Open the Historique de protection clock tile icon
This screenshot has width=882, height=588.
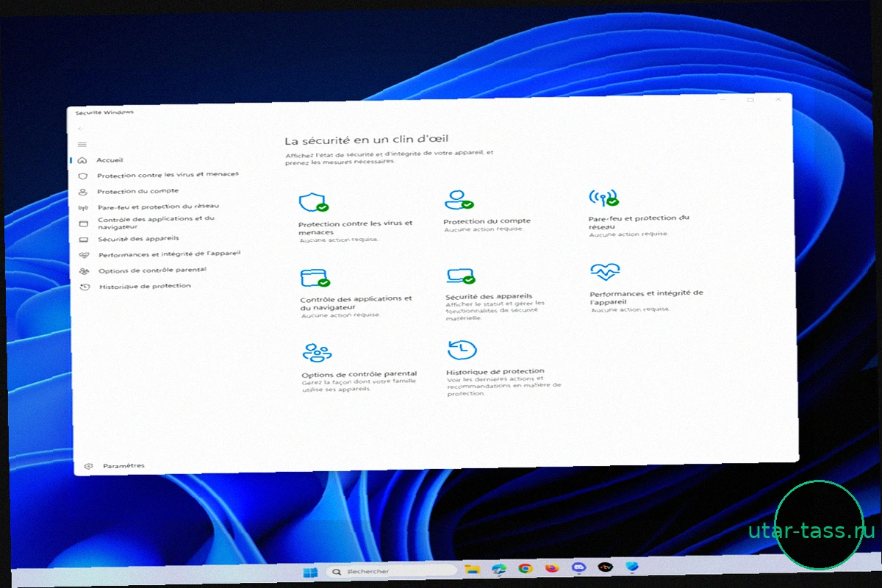pyautogui.click(x=462, y=349)
